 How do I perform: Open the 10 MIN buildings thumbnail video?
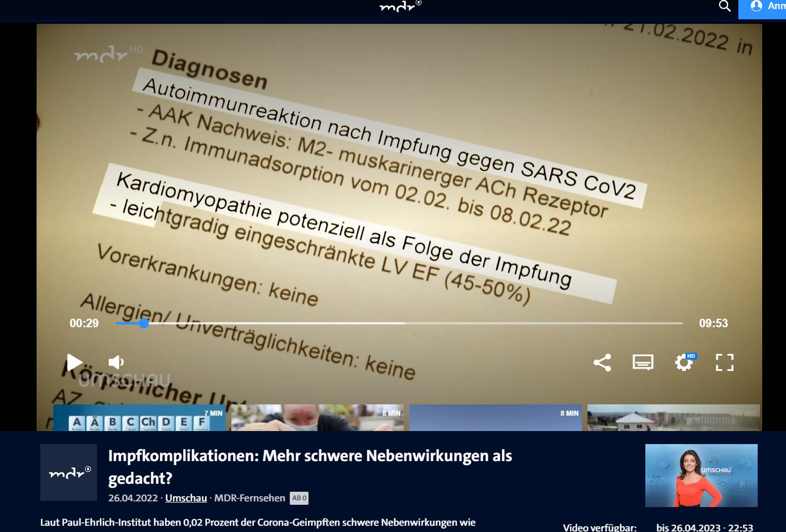674,418
